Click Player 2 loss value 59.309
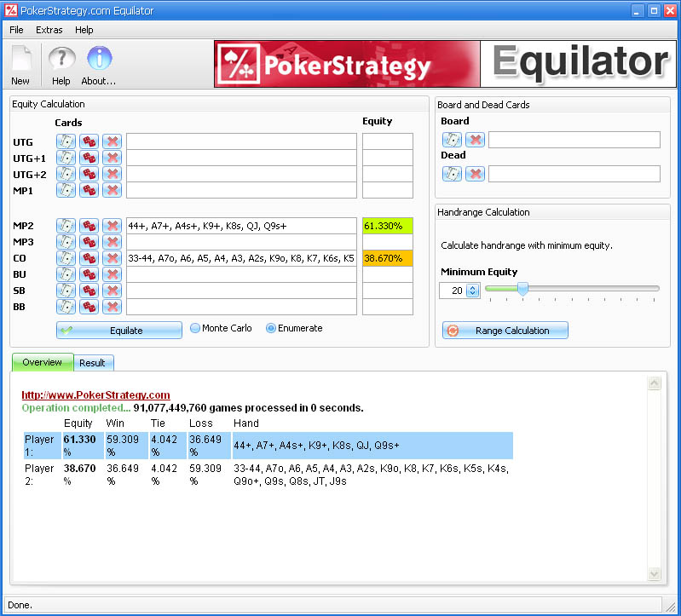 point(205,469)
